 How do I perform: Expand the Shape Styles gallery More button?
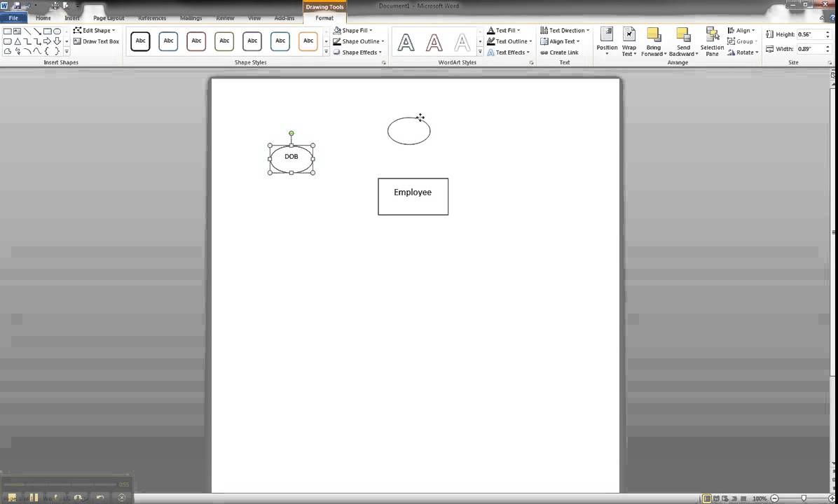coord(326,52)
